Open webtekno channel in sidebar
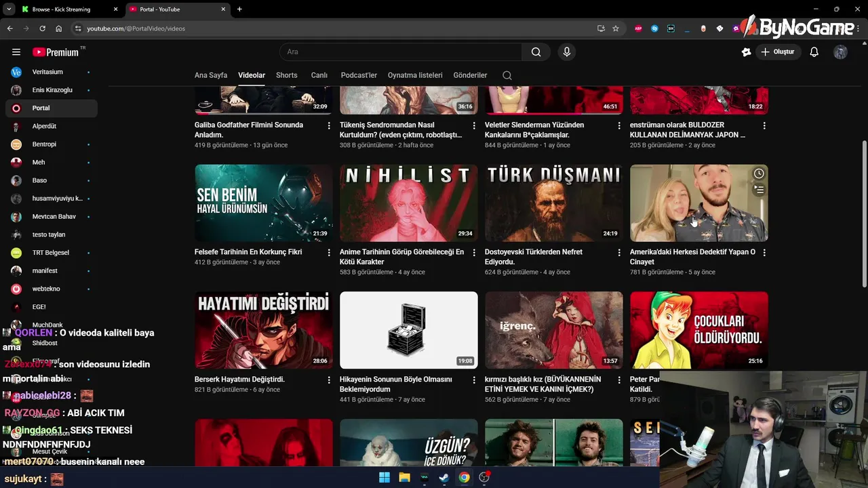Screen dimensions: 868x488 52,289
